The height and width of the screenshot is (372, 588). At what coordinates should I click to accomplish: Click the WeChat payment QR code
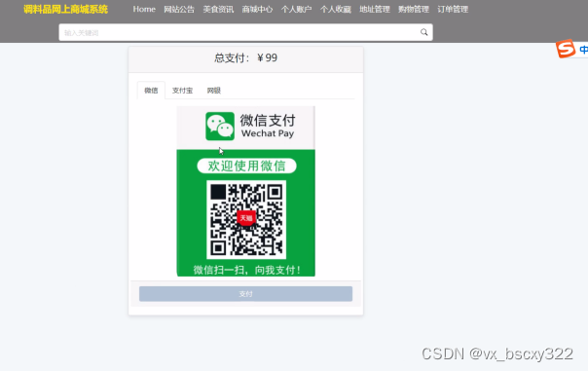(x=246, y=219)
